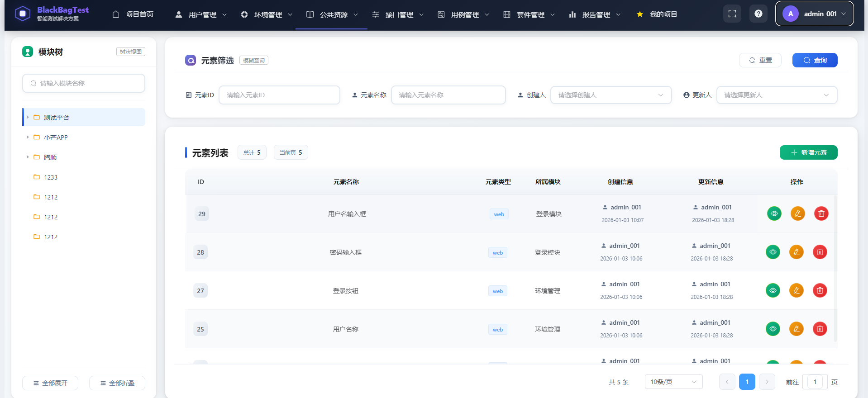Delete element 25 用户名称
The width and height of the screenshot is (868, 398).
[820, 329]
